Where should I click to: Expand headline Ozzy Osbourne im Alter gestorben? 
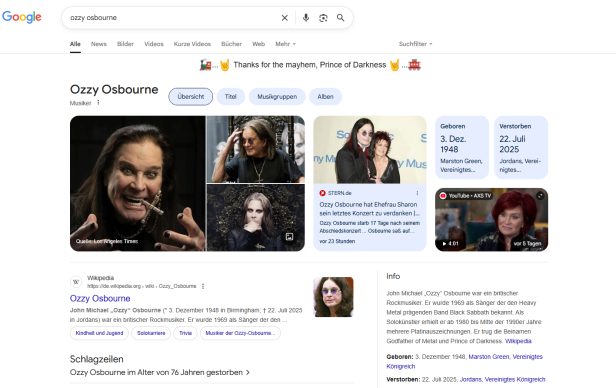tap(160, 372)
